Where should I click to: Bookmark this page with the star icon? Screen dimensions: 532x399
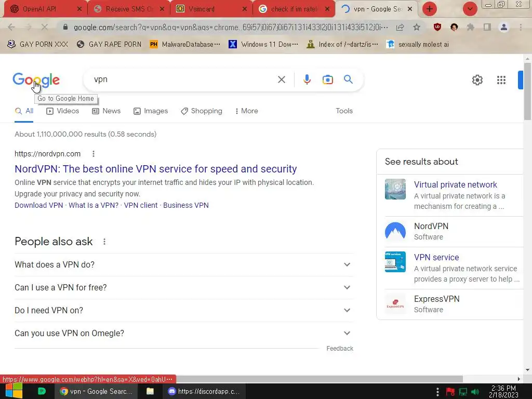[417, 27]
